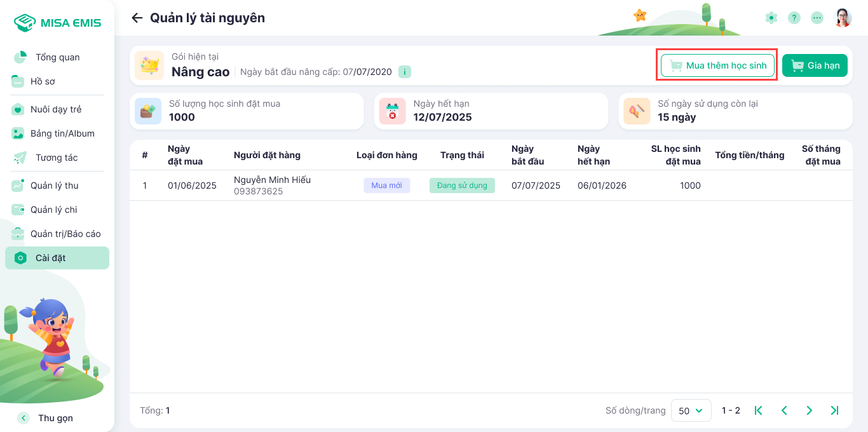Click the user avatar in the top right

pos(843,18)
